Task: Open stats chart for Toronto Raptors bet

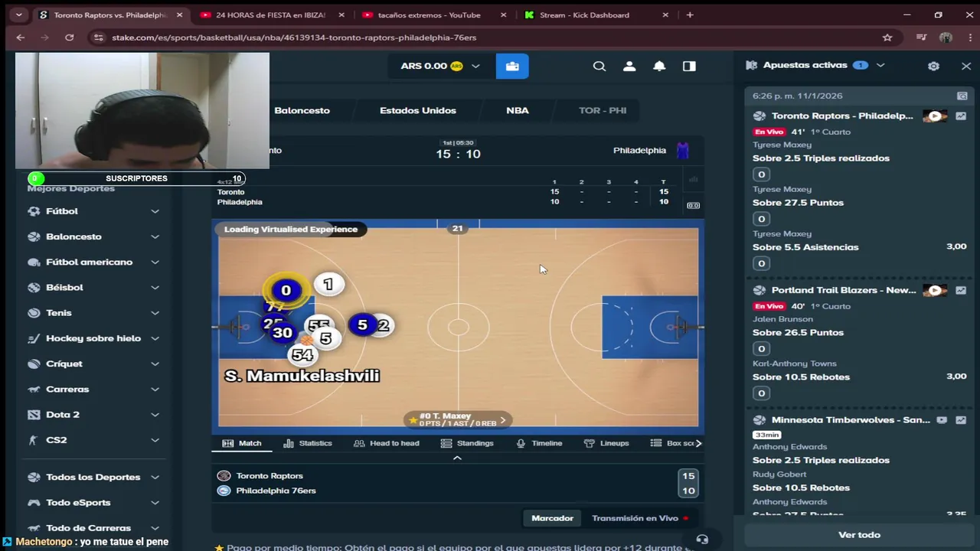Action: pos(961,116)
